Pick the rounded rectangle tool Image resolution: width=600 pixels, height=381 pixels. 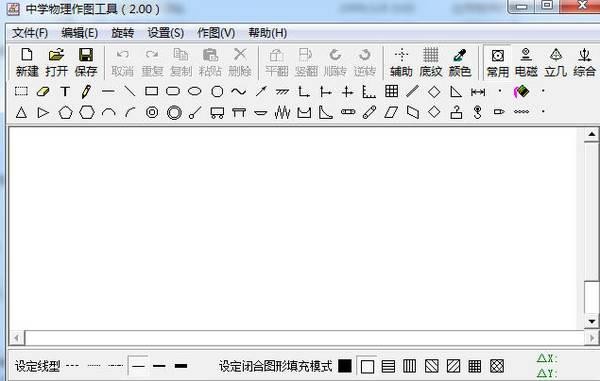[173, 91]
